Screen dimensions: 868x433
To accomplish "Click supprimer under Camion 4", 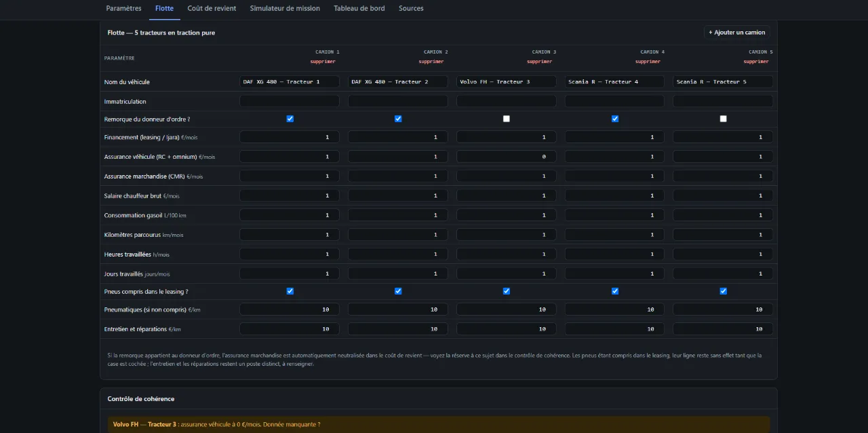I will [x=648, y=62].
